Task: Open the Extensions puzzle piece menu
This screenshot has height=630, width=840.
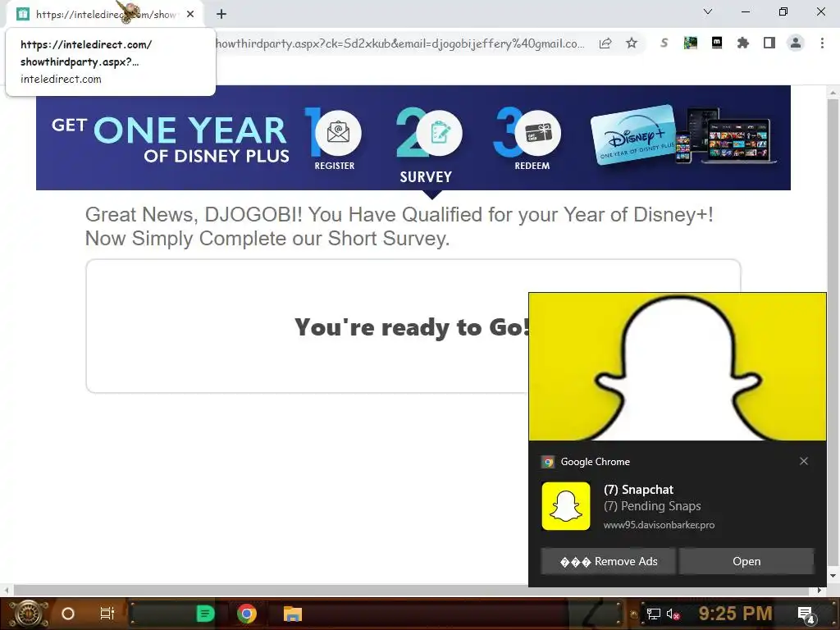Action: point(743,43)
